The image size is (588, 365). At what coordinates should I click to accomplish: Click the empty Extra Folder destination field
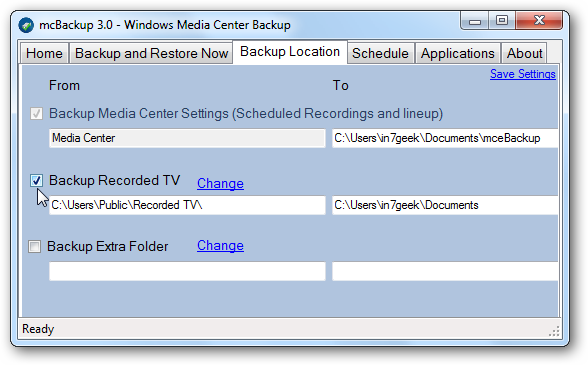pos(445,271)
